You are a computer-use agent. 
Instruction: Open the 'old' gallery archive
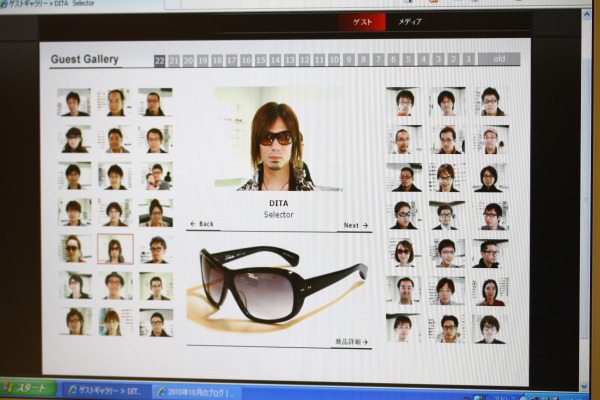(499, 59)
